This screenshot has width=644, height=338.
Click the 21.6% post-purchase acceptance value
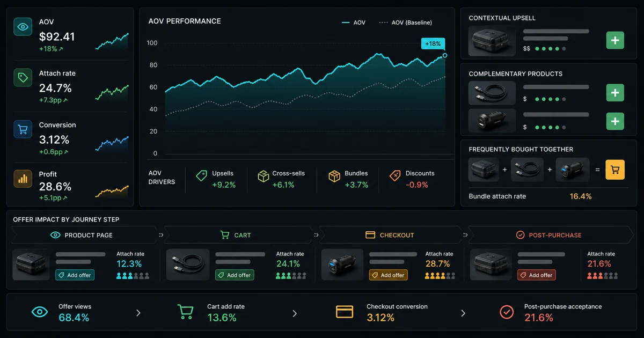click(539, 318)
